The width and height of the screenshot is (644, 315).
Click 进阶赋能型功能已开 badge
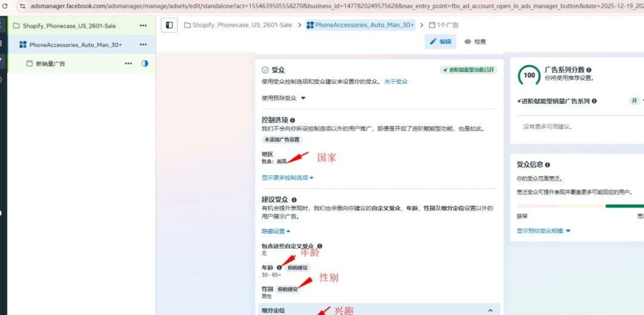coord(469,70)
